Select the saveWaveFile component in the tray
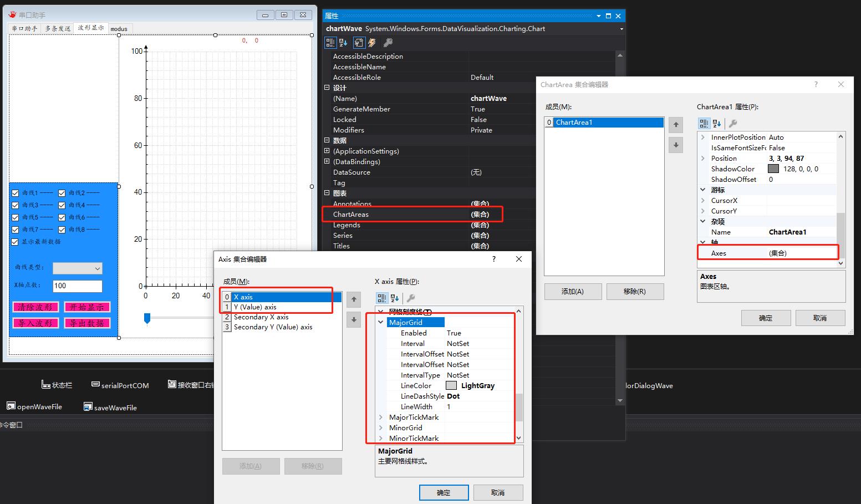The image size is (861, 504). (x=110, y=407)
